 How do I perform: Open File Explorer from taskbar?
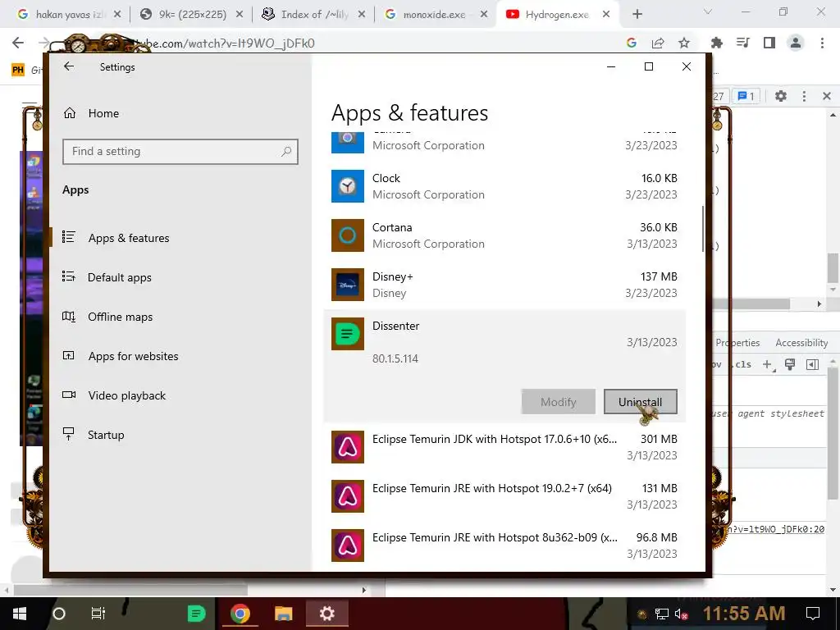(x=283, y=614)
